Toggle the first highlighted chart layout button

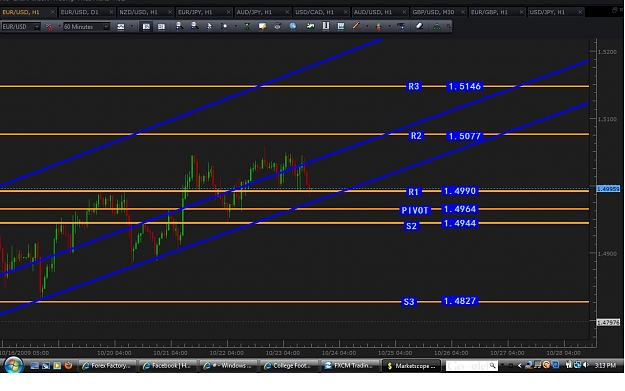(146, 26)
